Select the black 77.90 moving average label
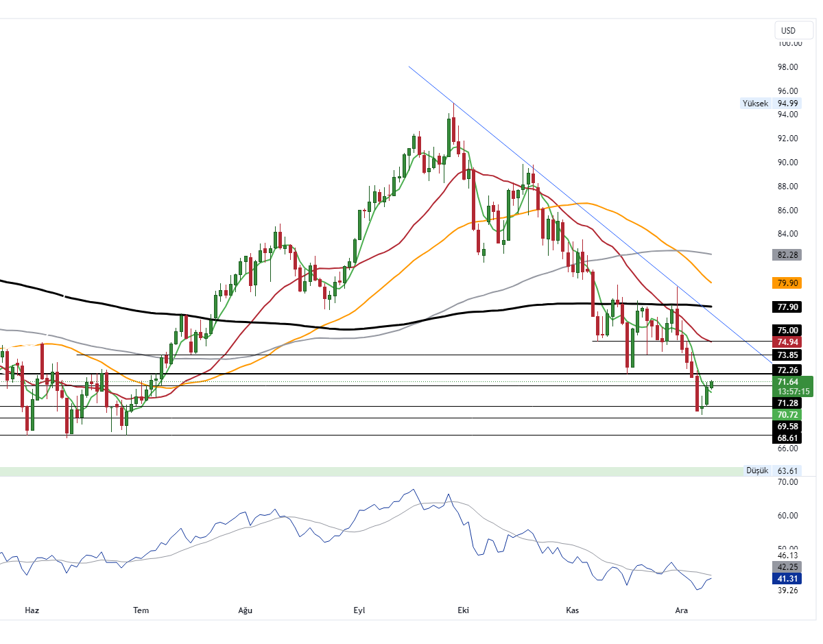This screenshot has height=644, width=823. tap(786, 307)
